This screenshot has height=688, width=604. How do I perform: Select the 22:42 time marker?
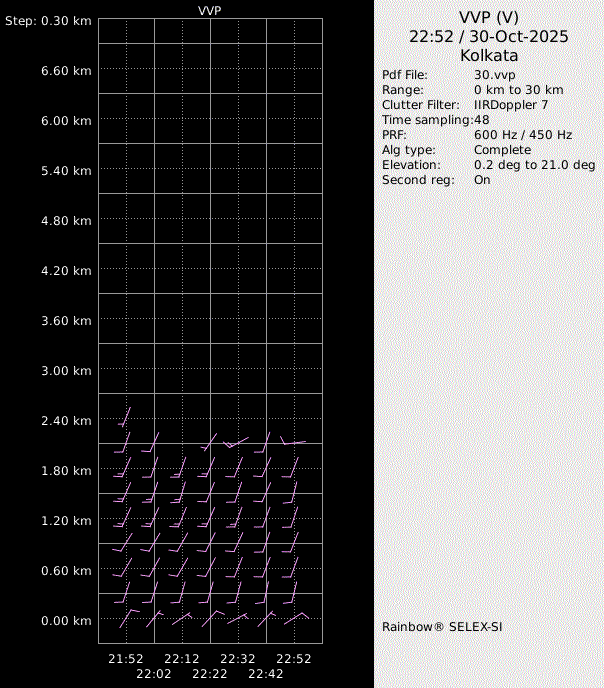[266, 674]
